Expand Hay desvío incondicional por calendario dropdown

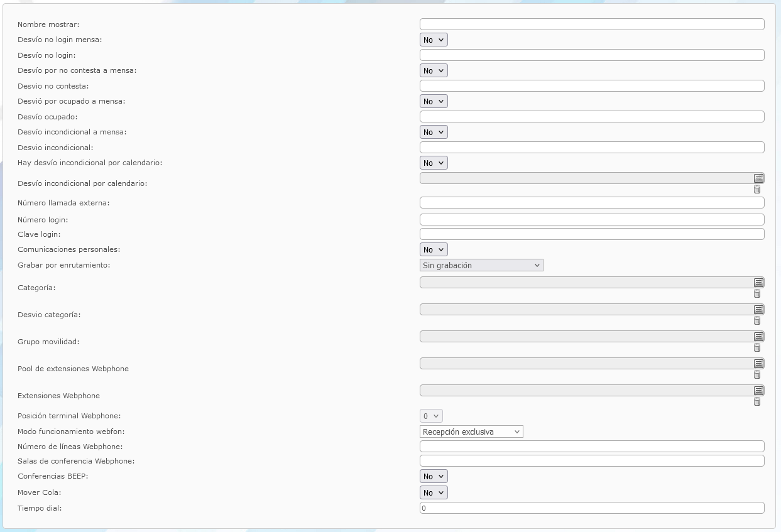click(434, 163)
